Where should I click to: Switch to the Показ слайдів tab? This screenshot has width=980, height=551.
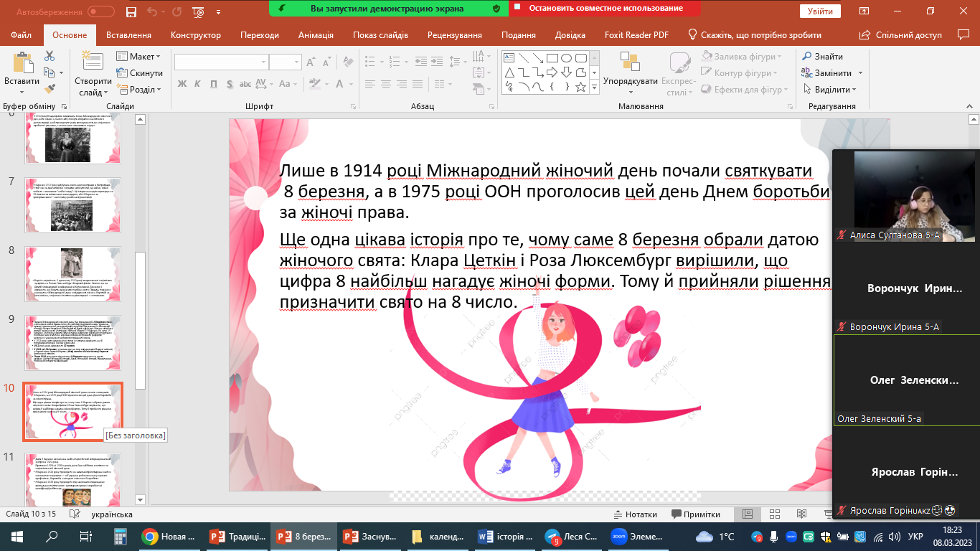point(380,35)
